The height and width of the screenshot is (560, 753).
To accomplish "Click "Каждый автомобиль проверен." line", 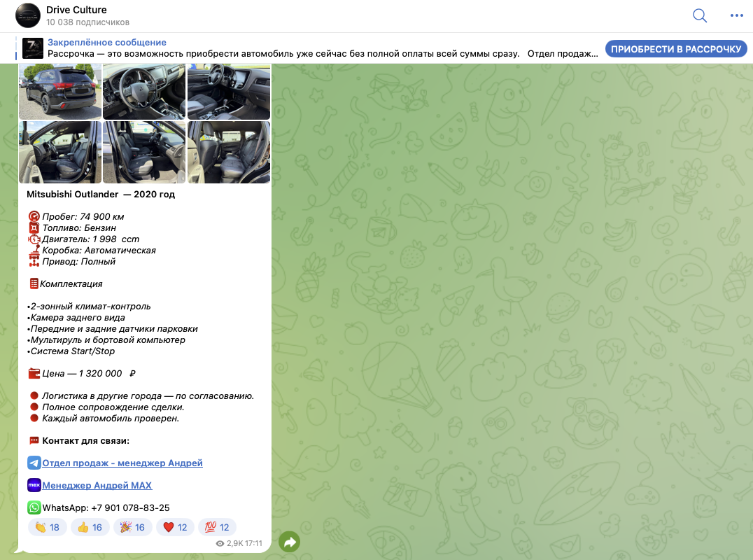I will (x=111, y=419).
